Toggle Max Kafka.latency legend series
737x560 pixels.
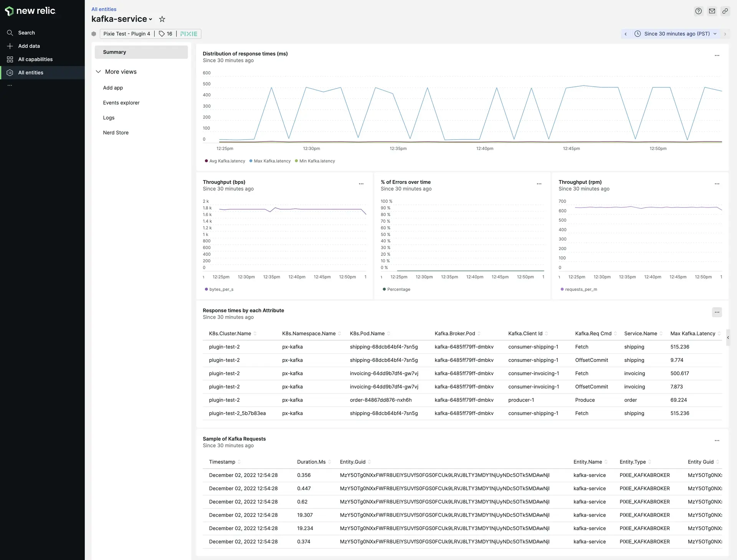[272, 161]
